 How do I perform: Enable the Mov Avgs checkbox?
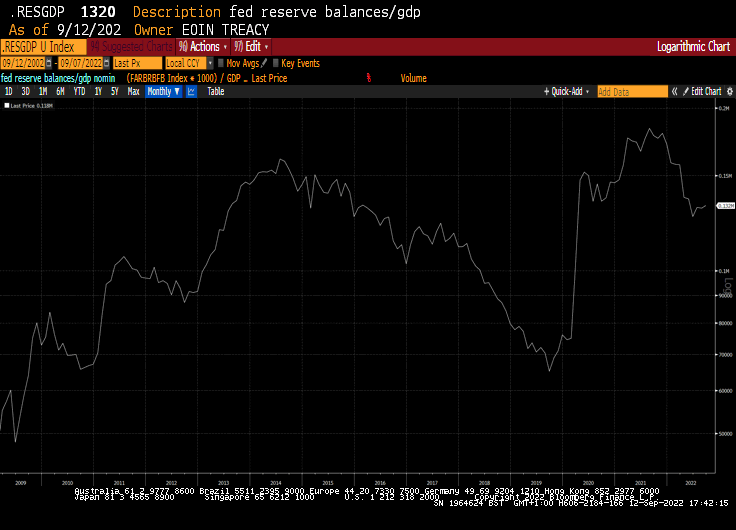tap(221, 63)
